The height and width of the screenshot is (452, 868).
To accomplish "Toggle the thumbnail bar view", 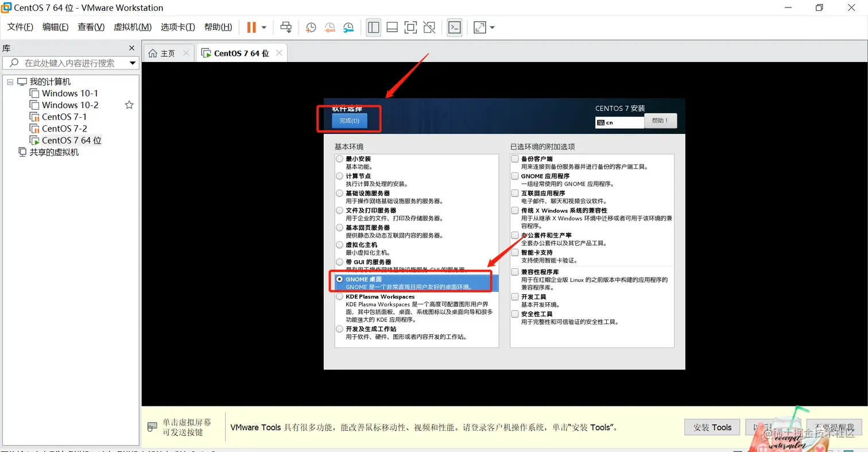I will [x=392, y=27].
